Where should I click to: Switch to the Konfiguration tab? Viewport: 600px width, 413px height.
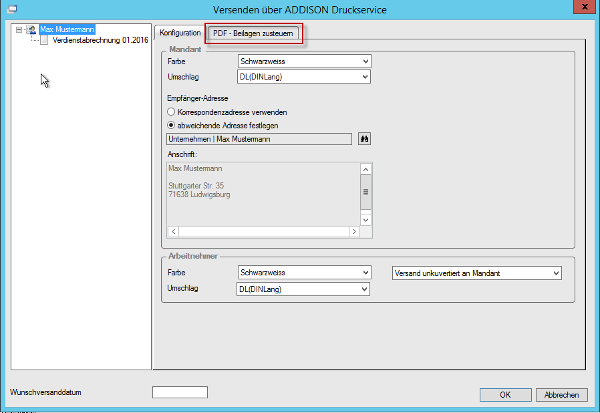click(180, 33)
